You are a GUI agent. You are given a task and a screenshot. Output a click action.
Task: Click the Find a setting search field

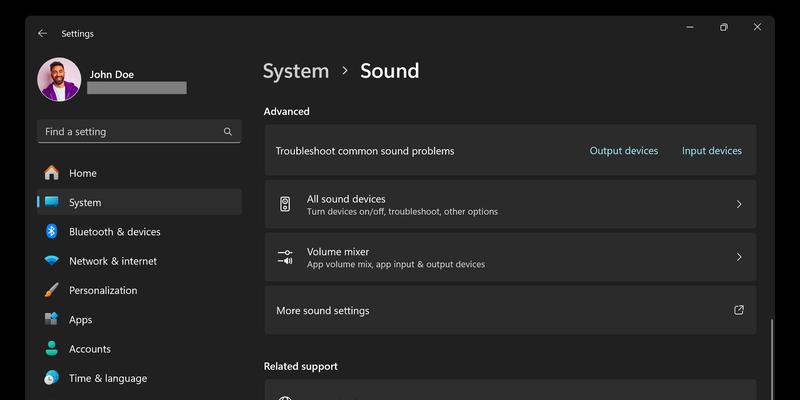(x=139, y=132)
